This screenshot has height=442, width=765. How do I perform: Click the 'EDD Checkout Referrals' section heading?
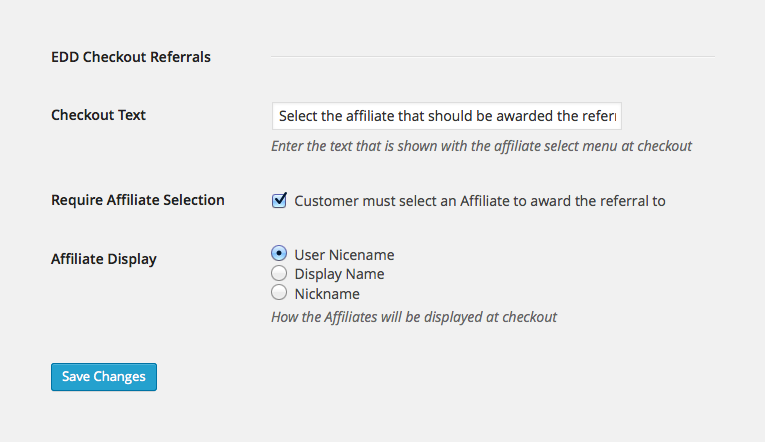point(131,57)
